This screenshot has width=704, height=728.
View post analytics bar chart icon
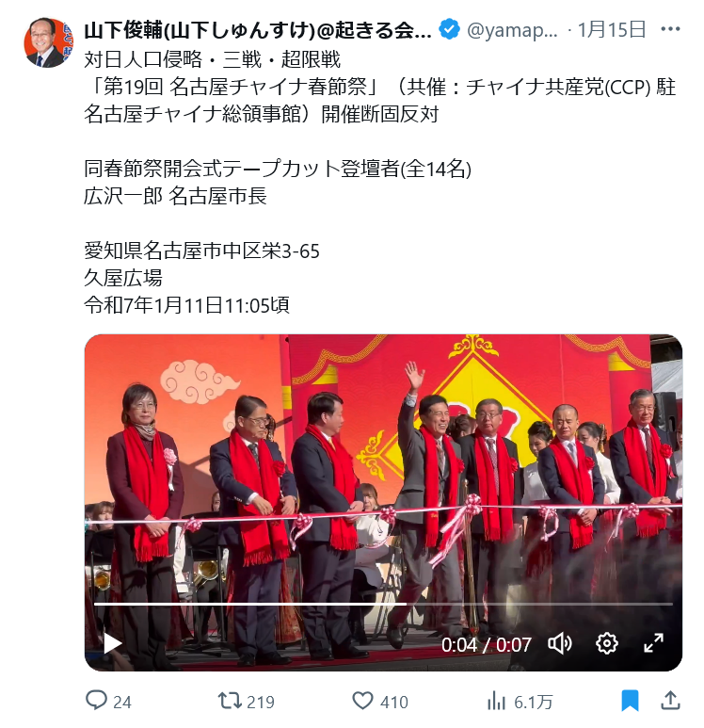496,701
